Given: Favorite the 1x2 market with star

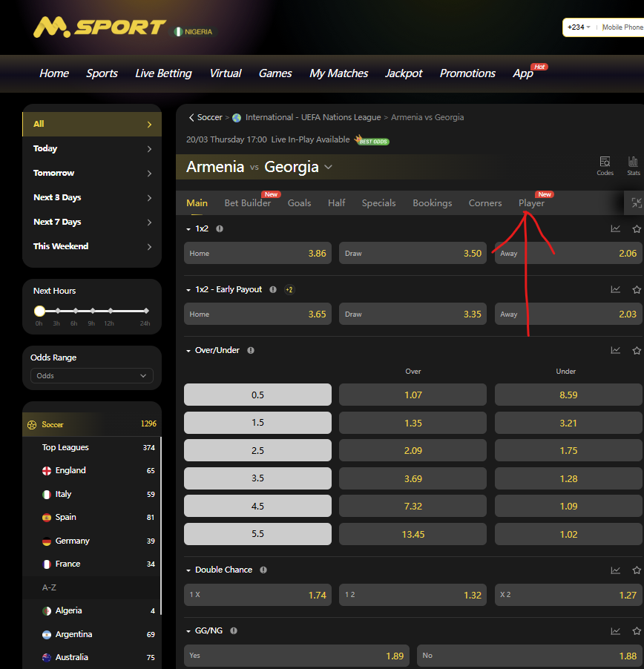Looking at the screenshot, I should coord(636,228).
